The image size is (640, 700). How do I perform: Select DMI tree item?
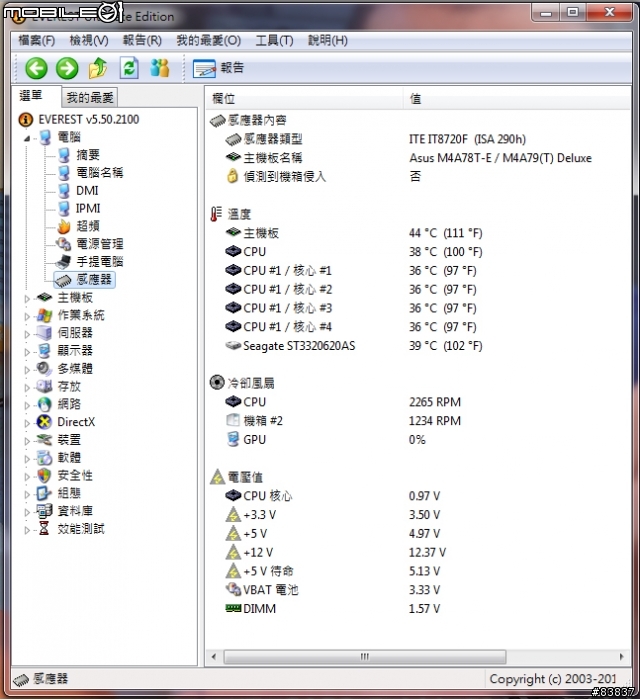pos(87,191)
